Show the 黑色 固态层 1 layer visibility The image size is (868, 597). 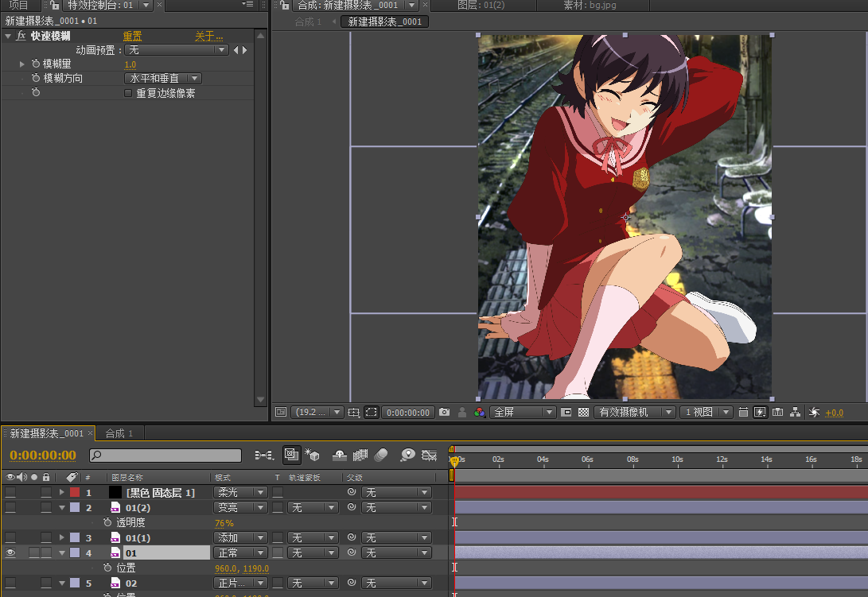pos(10,492)
